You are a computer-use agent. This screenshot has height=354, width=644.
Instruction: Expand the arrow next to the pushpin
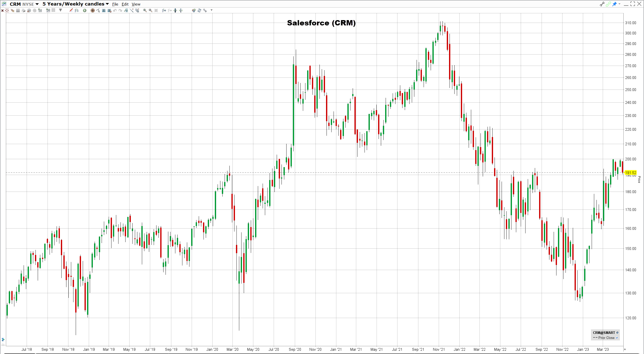619,4
